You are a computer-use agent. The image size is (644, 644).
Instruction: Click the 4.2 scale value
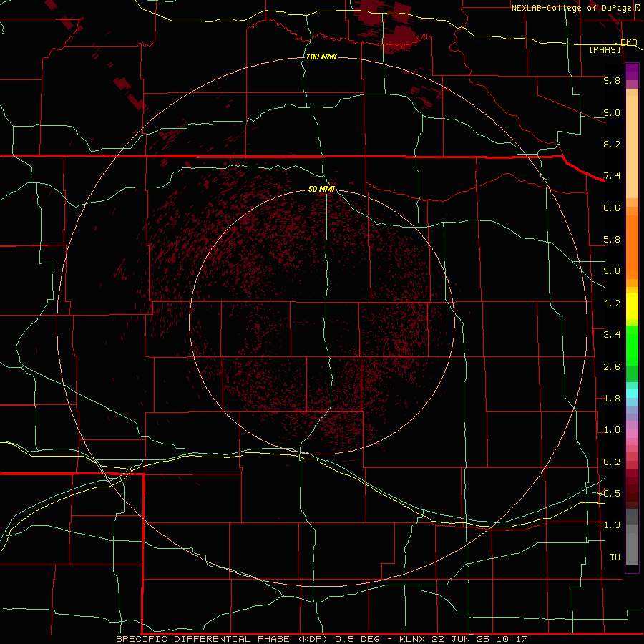[x=612, y=303]
